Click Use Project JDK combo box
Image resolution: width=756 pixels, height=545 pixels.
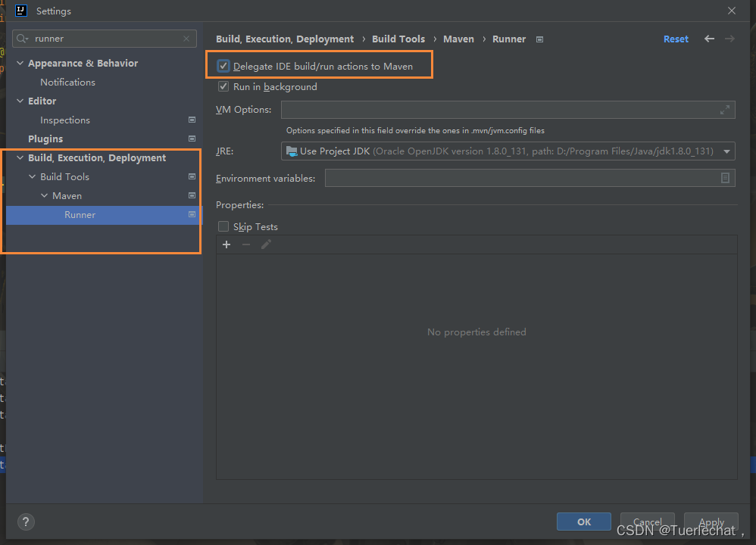click(x=508, y=151)
